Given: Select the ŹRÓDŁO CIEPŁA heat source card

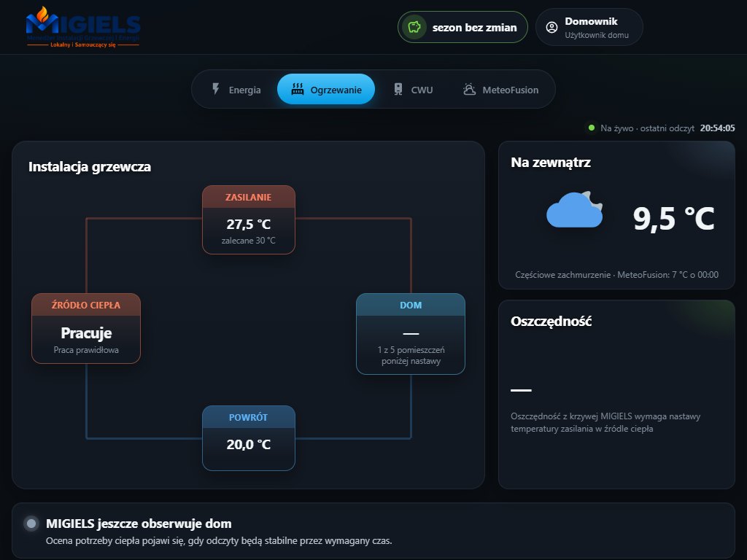Looking at the screenshot, I should click(86, 328).
